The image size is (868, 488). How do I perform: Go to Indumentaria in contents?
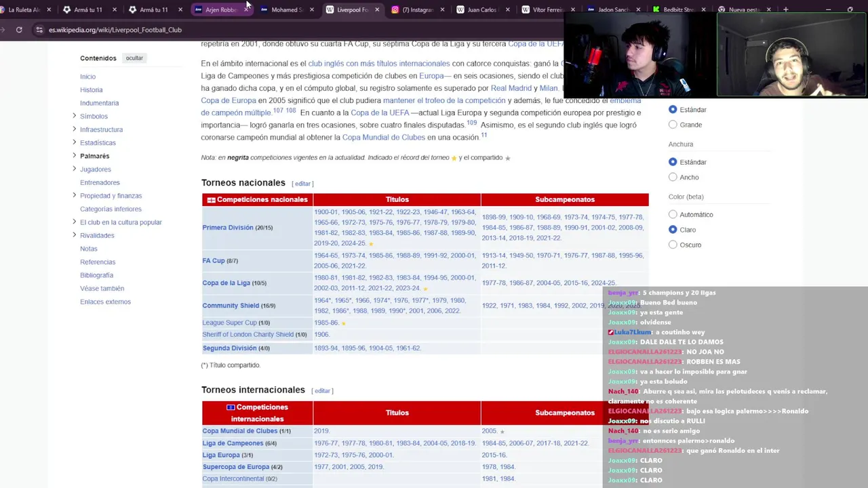pos(99,103)
